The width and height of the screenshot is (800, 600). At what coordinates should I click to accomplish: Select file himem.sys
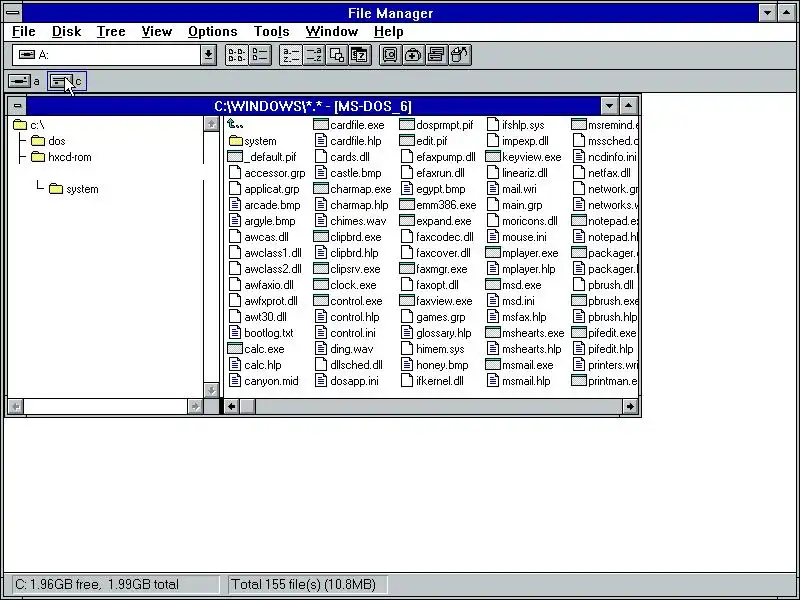tap(433, 349)
